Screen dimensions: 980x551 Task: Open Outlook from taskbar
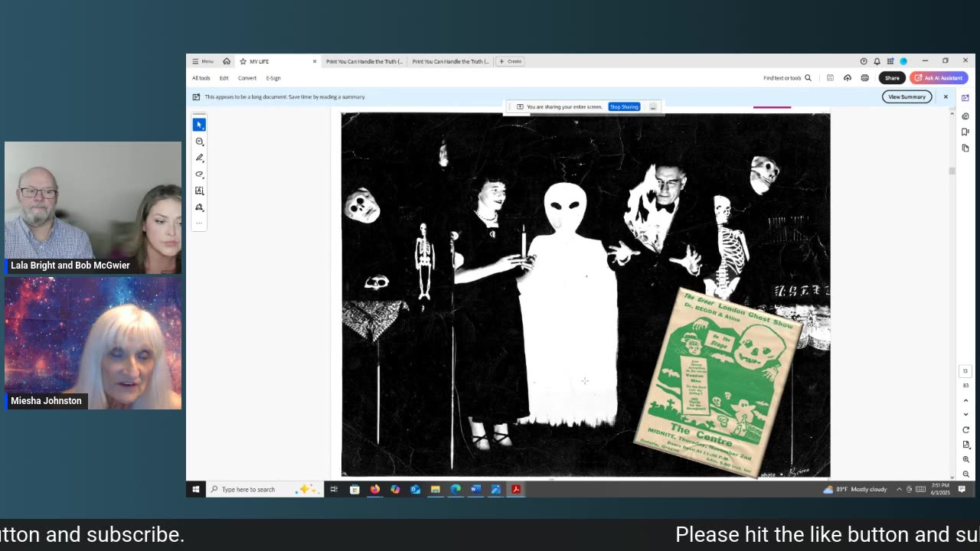pos(415,489)
